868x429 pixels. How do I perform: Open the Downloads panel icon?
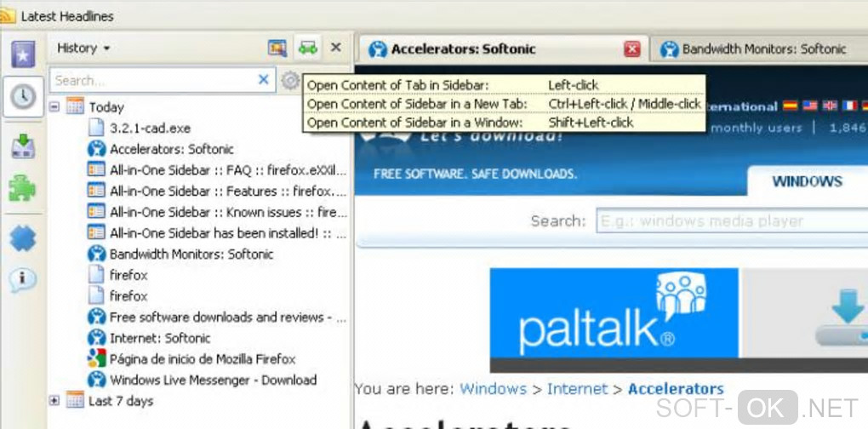coord(23,146)
